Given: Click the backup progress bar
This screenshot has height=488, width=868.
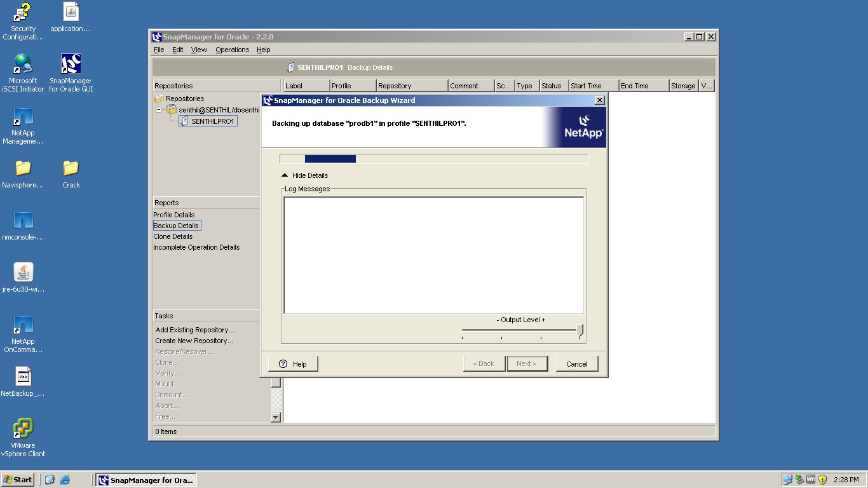Looking at the screenshot, I should (x=434, y=159).
